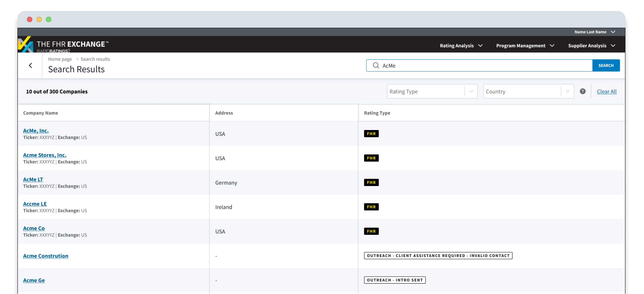The height and width of the screenshot is (294, 644).
Task: Open Acme Co company link
Action: coord(34,228)
